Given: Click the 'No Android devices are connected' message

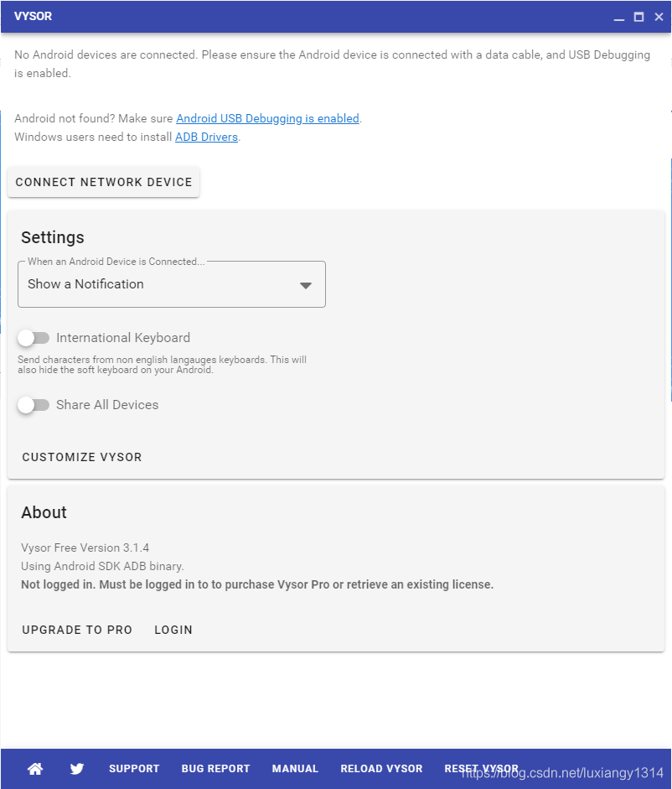Looking at the screenshot, I should 332,64.
